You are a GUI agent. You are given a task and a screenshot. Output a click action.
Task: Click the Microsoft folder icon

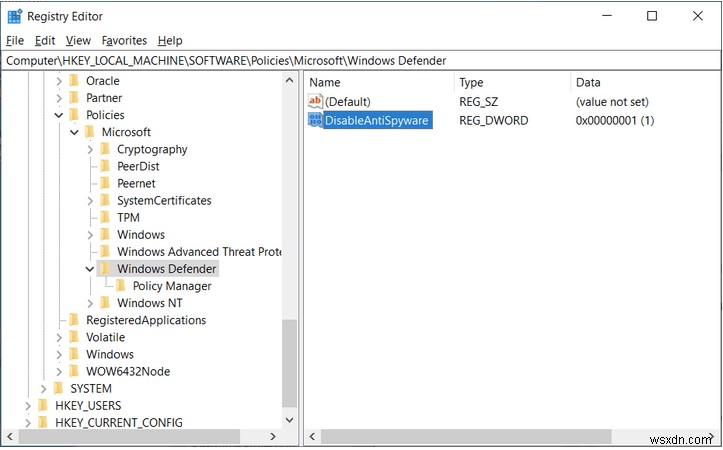(90, 132)
